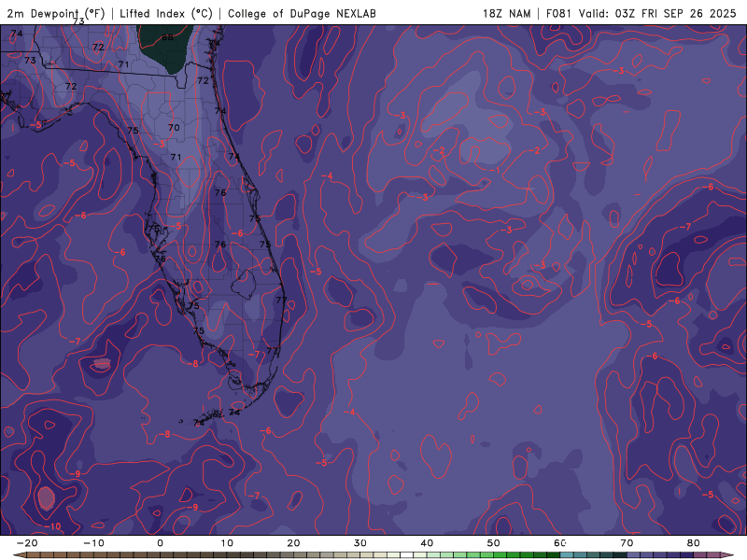This screenshot has height=560, width=747.
Task: Click the "F081" forecast hour label
Action: (x=559, y=13)
